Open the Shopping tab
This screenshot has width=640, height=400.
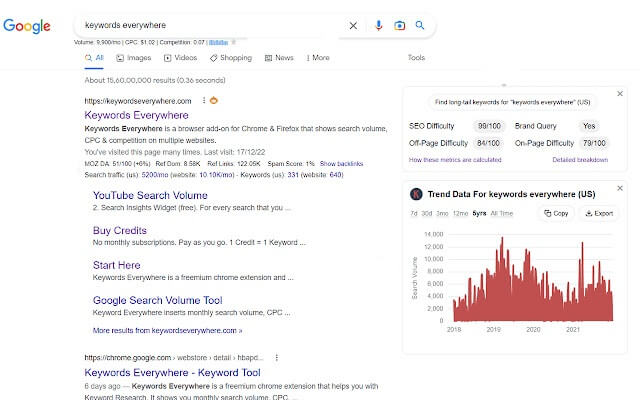pyautogui.click(x=231, y=58)
